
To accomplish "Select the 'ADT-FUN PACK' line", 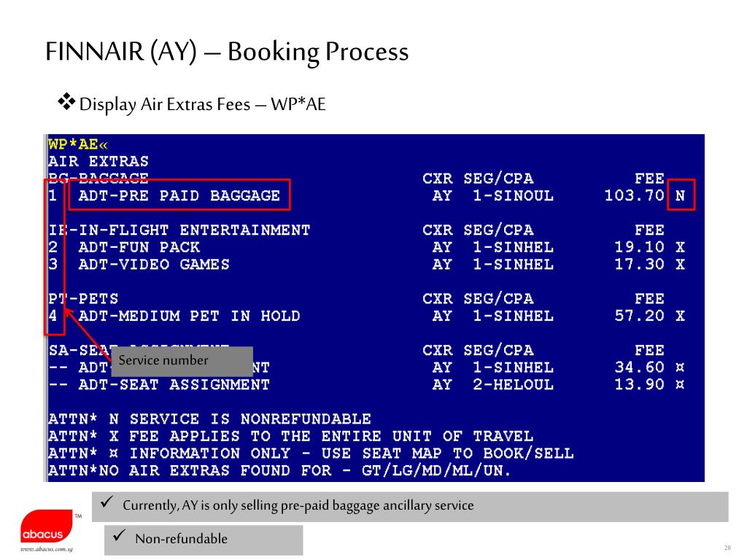I will (139, 247).
